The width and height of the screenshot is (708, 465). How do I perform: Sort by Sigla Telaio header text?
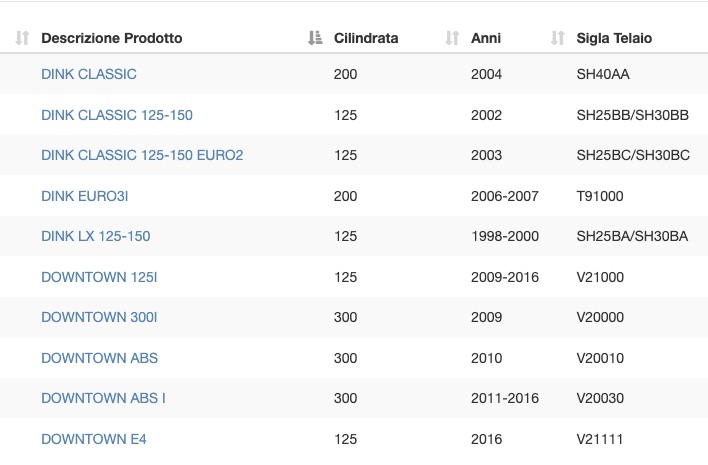614,38
